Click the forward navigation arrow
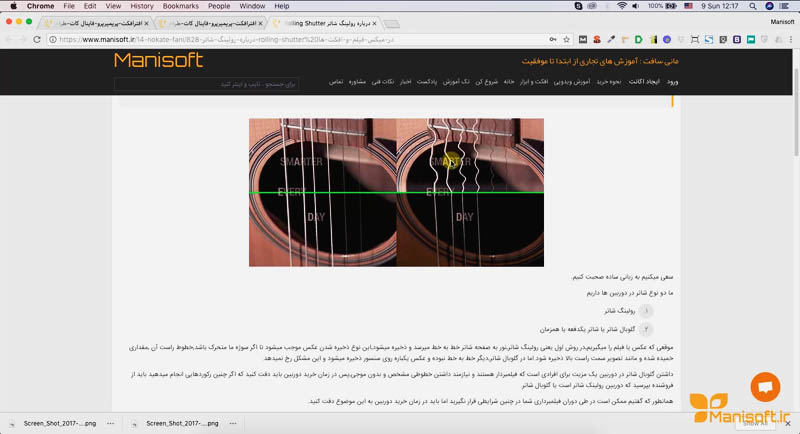This screenshot has width=800, height=434. tap(22, 39)
